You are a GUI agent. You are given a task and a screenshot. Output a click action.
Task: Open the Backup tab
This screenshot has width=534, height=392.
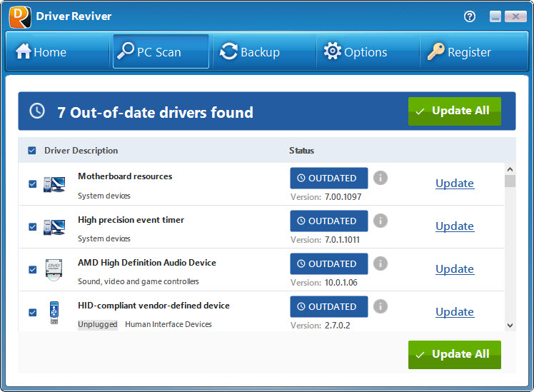click(x=265, y=52)
